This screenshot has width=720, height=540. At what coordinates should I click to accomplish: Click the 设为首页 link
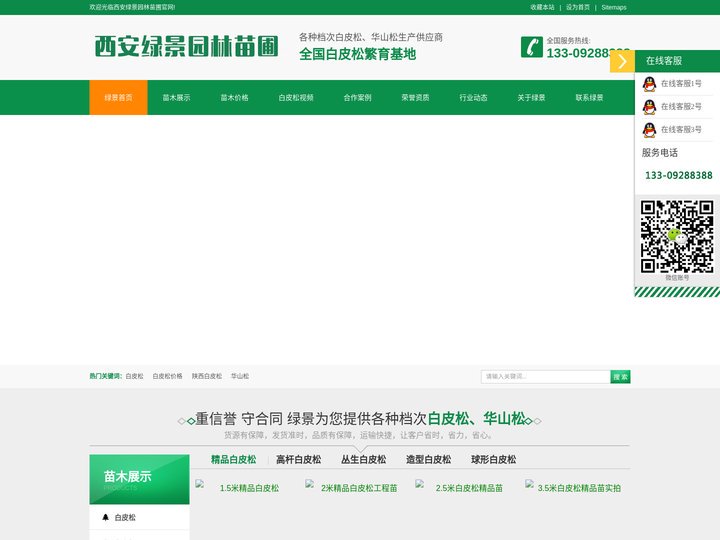(x=578, y=7)
